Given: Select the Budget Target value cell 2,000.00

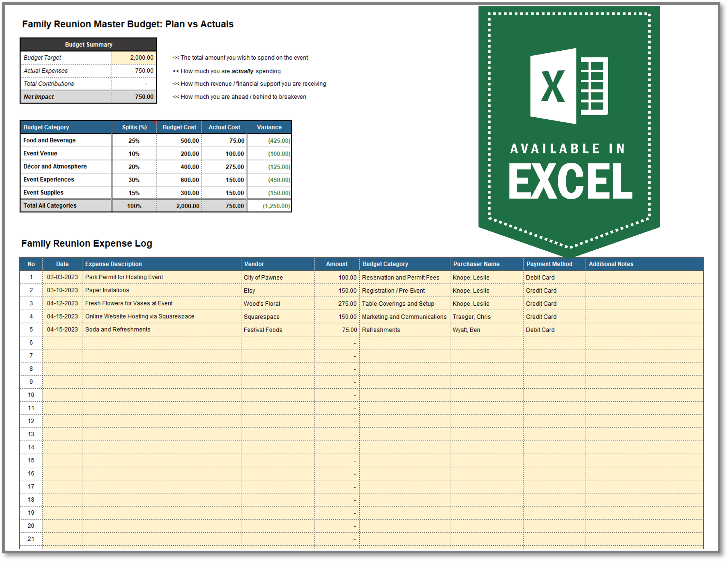Looking at the screenshot, I should 134,58.
